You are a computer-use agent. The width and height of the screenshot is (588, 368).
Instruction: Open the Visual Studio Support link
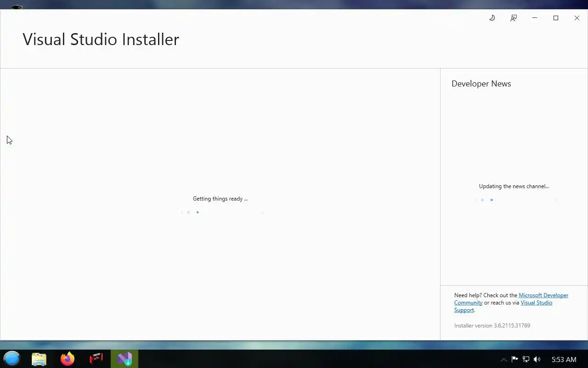(503, 306)
